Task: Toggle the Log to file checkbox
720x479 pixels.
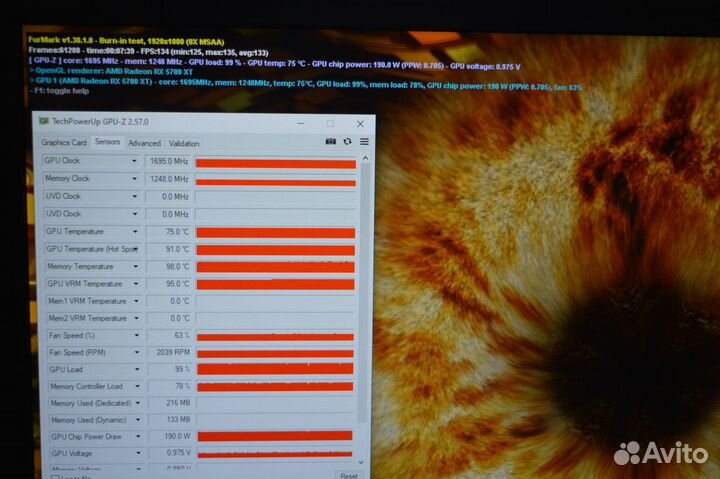Action: (x=54, y=477)
